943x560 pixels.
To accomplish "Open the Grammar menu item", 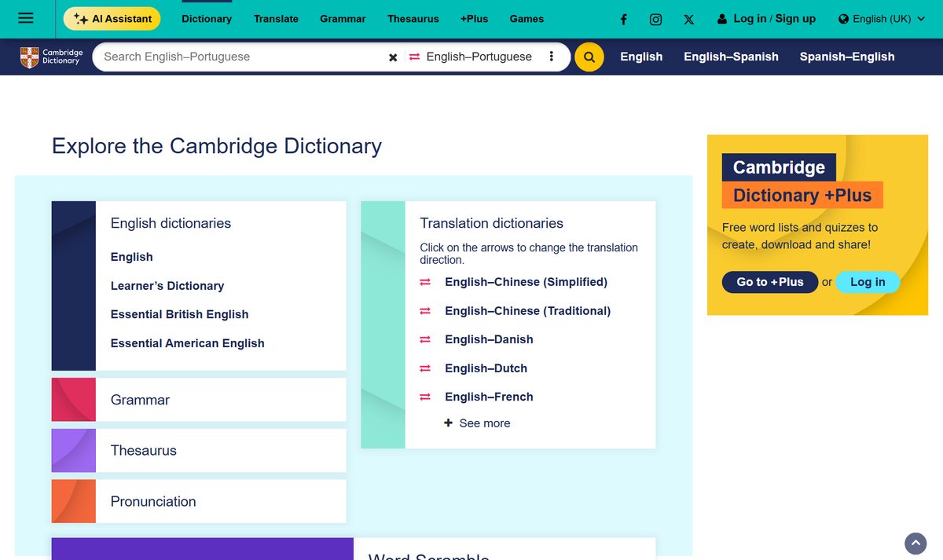I will click(x=343, y=19).
